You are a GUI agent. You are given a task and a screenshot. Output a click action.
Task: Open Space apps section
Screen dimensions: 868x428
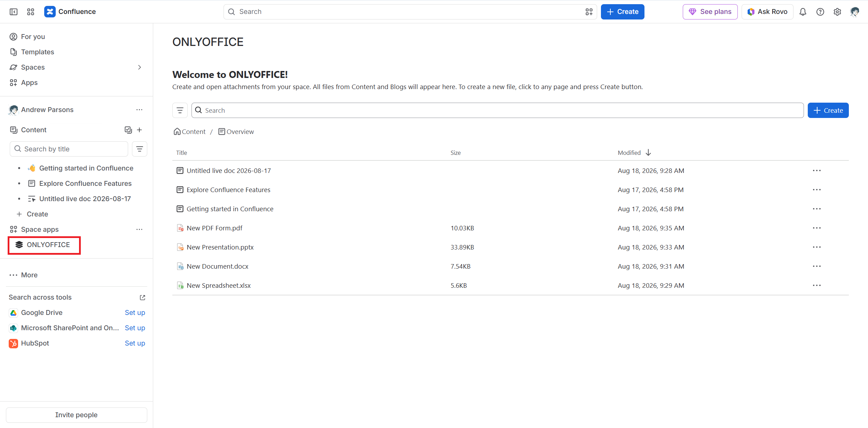click(39, 229)
